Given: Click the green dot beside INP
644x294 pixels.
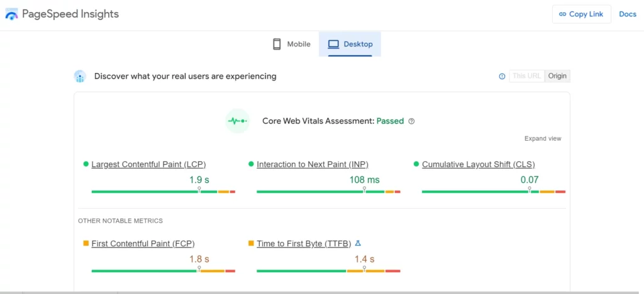Looking at the screenshot, I should [251, 164].
